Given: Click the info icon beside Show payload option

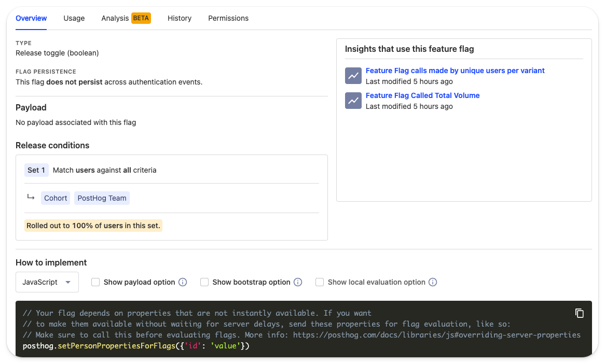Looking at the screenshot, I should tap(183, 282).
